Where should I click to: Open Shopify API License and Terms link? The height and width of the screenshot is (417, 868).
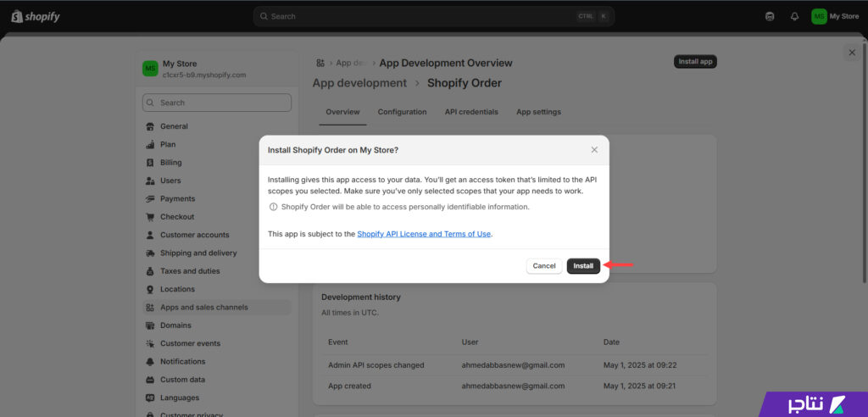(x=424, y=234)
